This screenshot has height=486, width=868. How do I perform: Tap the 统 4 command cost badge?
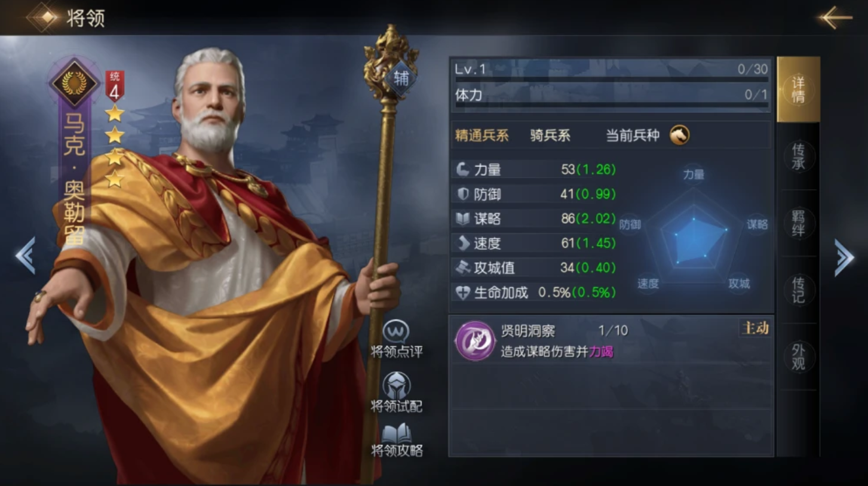114,85
